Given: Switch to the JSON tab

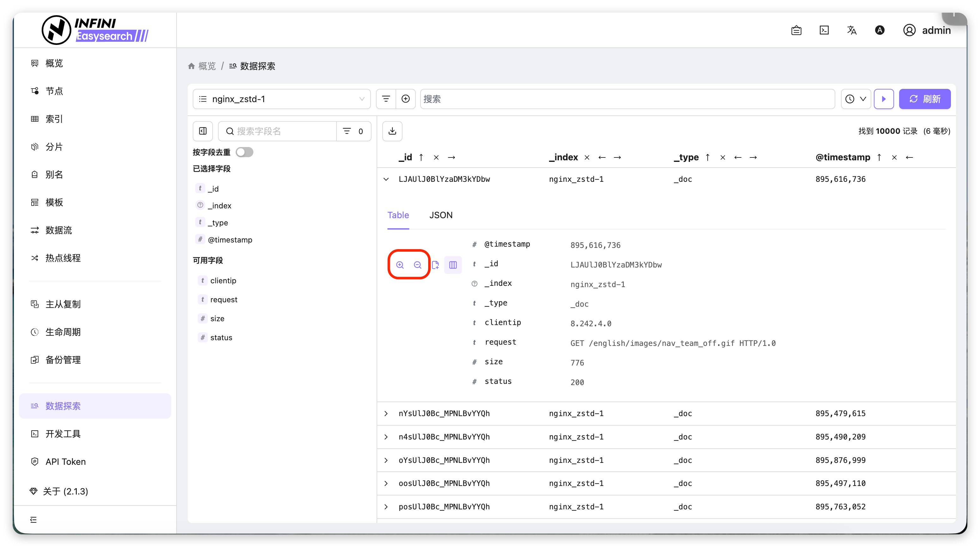Looking at the screenshot, I should pos(440,215).
